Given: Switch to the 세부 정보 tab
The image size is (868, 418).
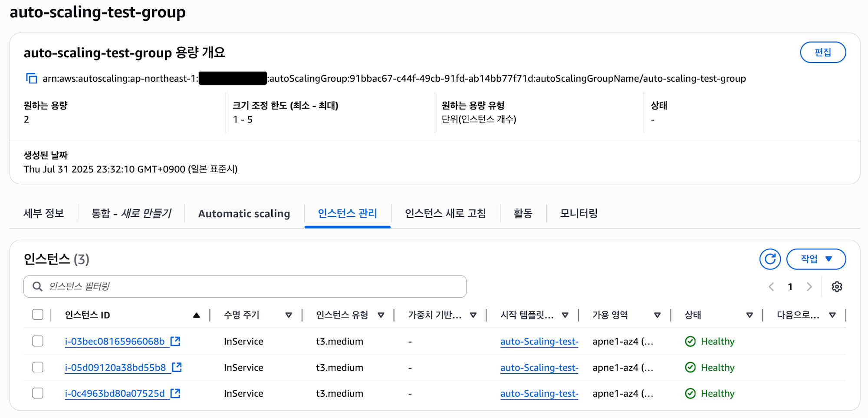Looking at the screenshot, I should [44, 213].
